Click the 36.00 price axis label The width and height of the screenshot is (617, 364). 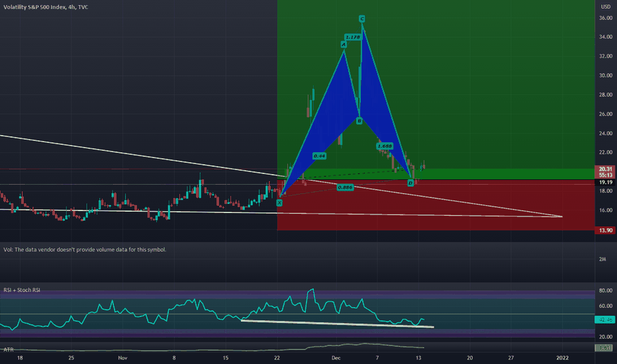(606, 18)
